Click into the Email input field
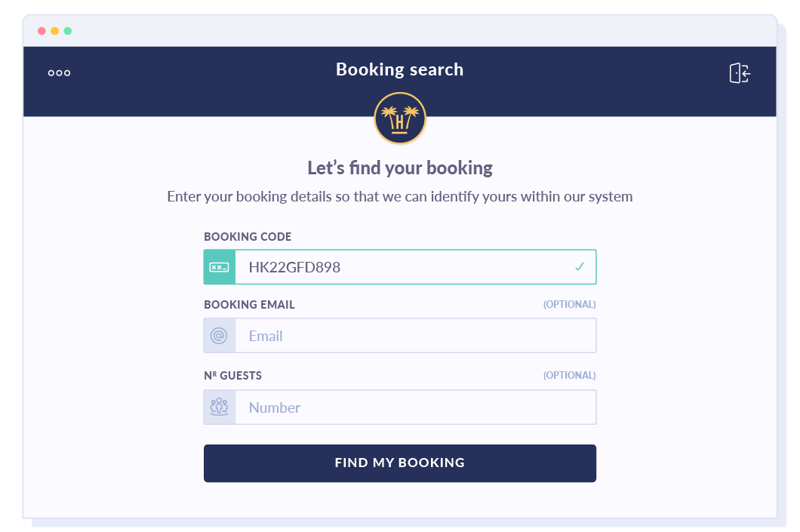The width and height of the screenshot is (800, 532). (415, 336)
